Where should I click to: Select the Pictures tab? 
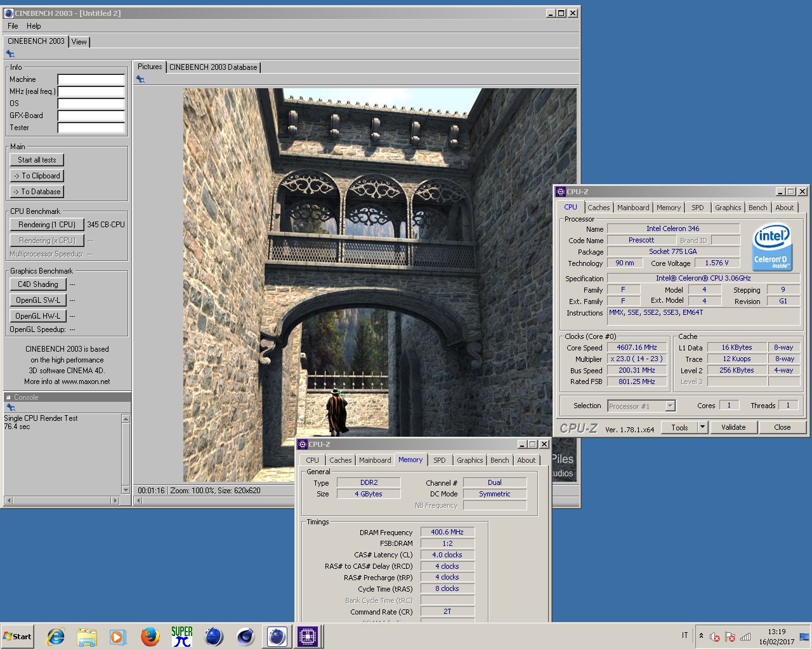tap(150, 67)
